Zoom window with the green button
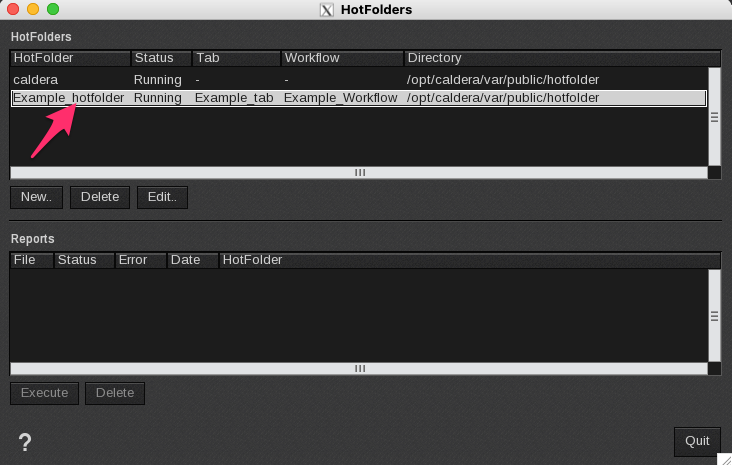Viewport: 732px width, 465px height. [x=53, y=9]
